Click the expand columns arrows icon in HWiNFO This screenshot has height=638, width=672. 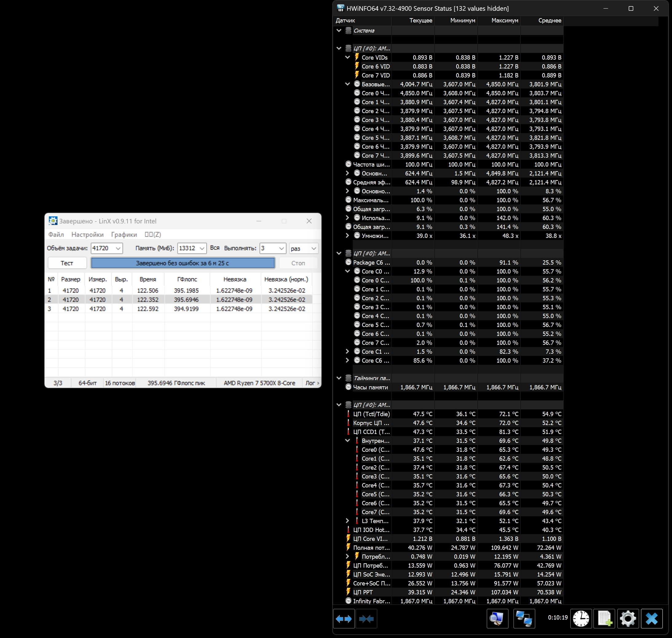point(344,619)
